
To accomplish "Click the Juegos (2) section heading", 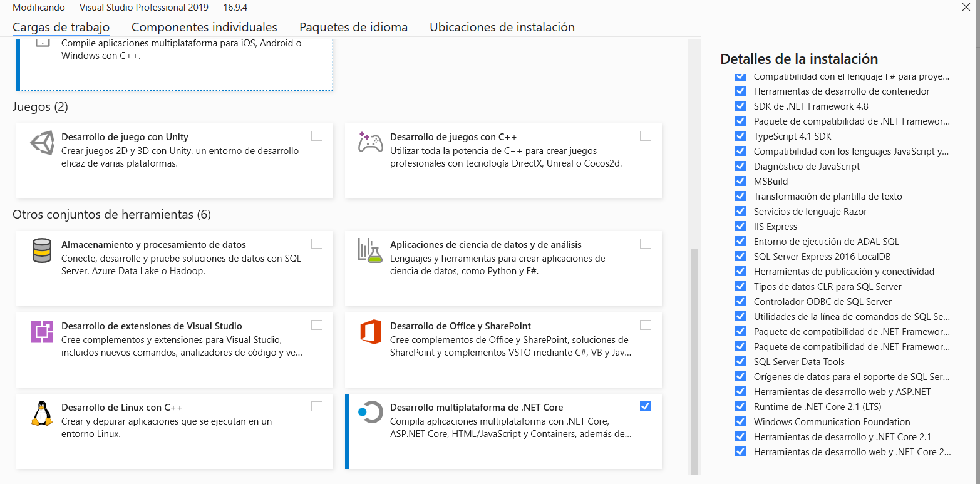I will (40, 107).
